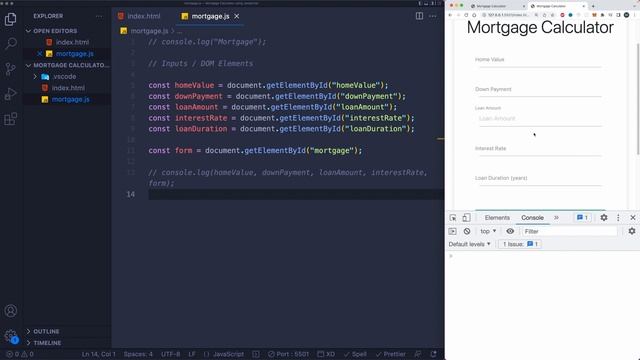This screenshot has height=360, width=640.
Task: Open a new browser tab
Action: point(593,6)
